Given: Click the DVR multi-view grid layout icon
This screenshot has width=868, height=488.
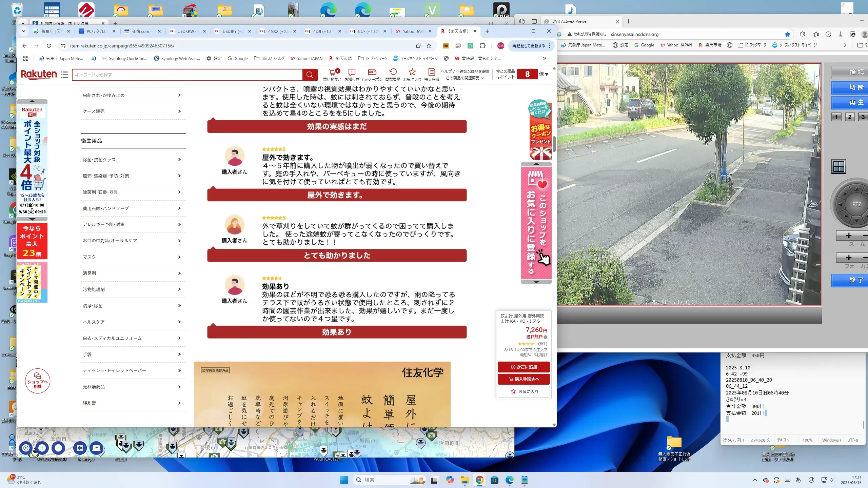Looking at the screenshot, I should [839, 166].
